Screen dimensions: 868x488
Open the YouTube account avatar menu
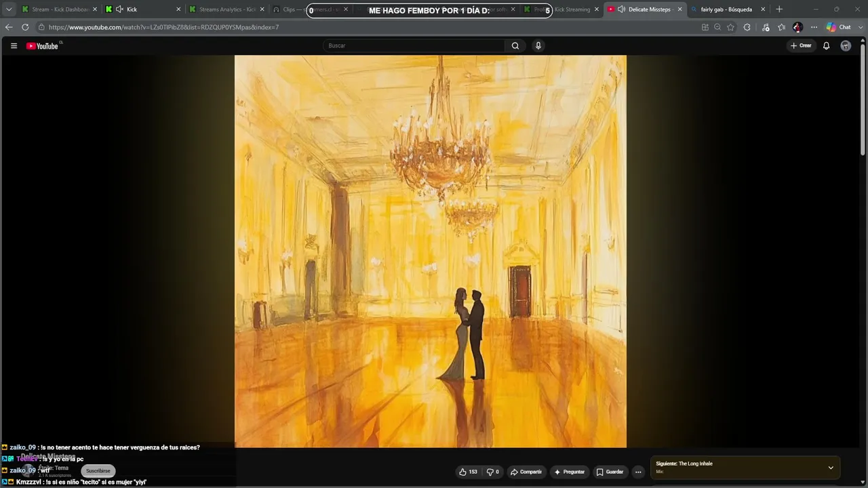click(846, 45)
